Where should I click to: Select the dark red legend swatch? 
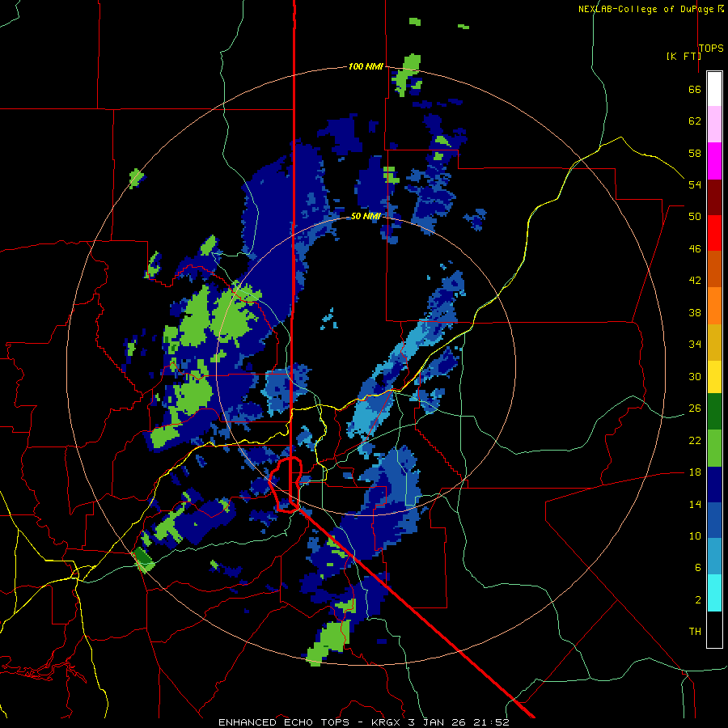[714, 197]
